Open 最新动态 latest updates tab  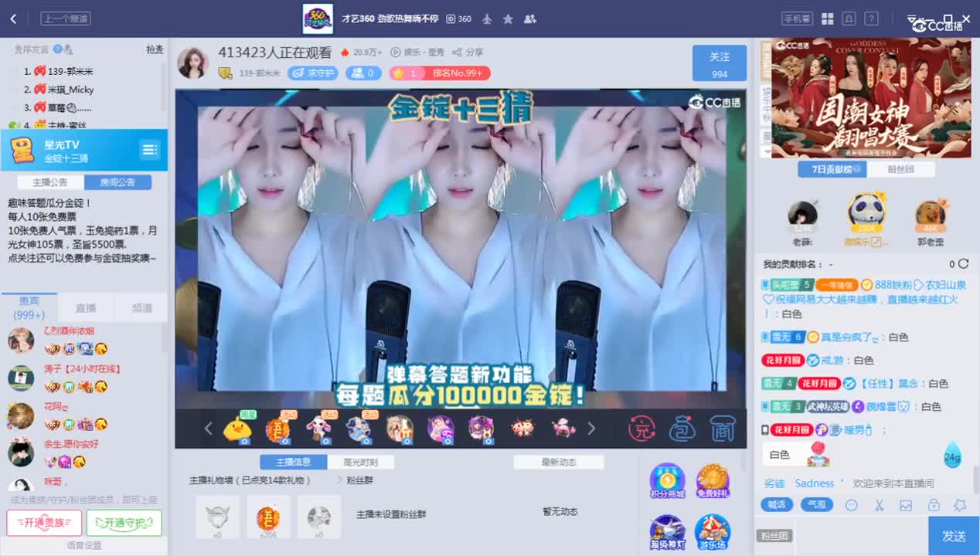point(559,462)
